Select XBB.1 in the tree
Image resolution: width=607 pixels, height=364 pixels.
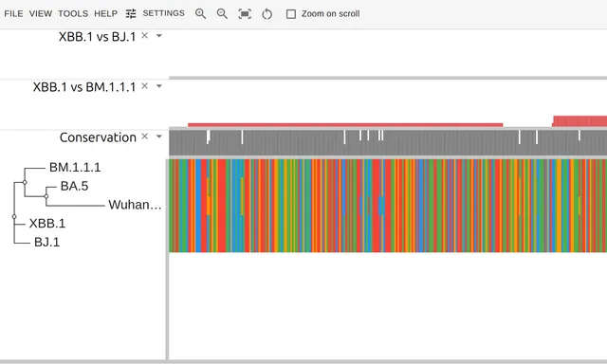(47, 223)
